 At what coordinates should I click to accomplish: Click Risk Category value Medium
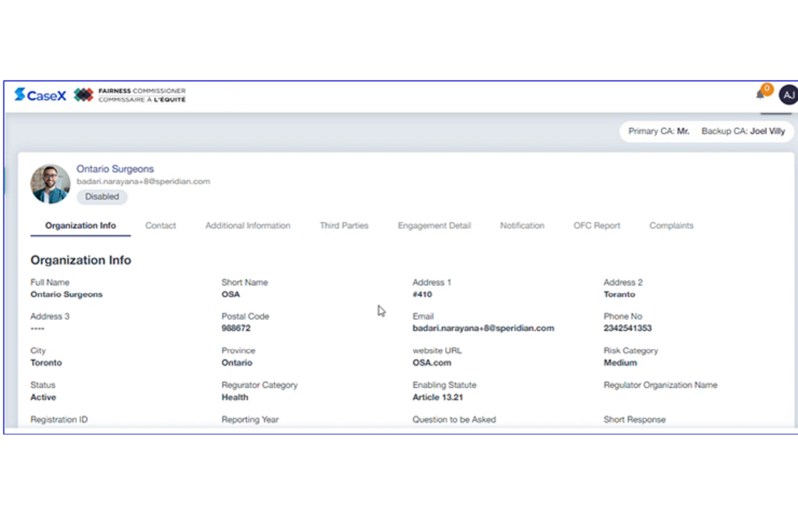tap(620, 363)
